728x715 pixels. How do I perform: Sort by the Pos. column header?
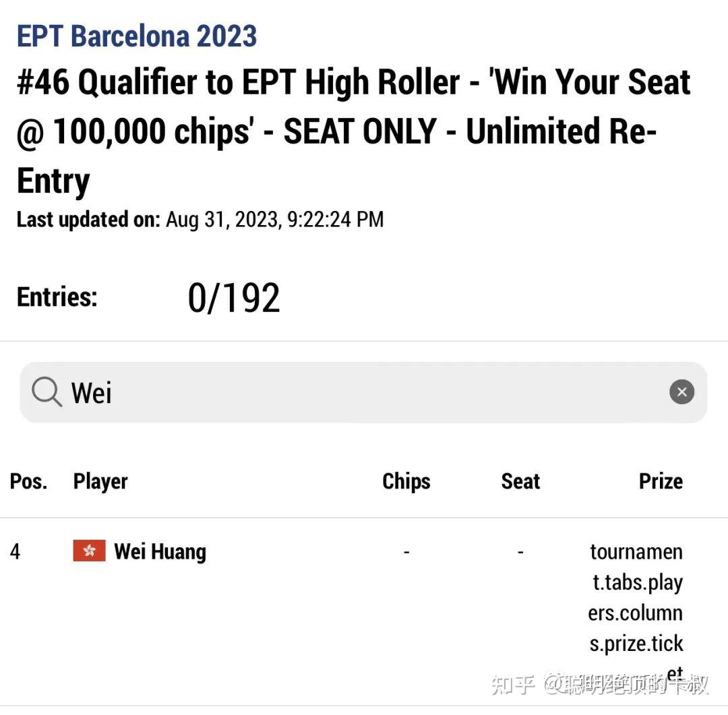point(28,481)
